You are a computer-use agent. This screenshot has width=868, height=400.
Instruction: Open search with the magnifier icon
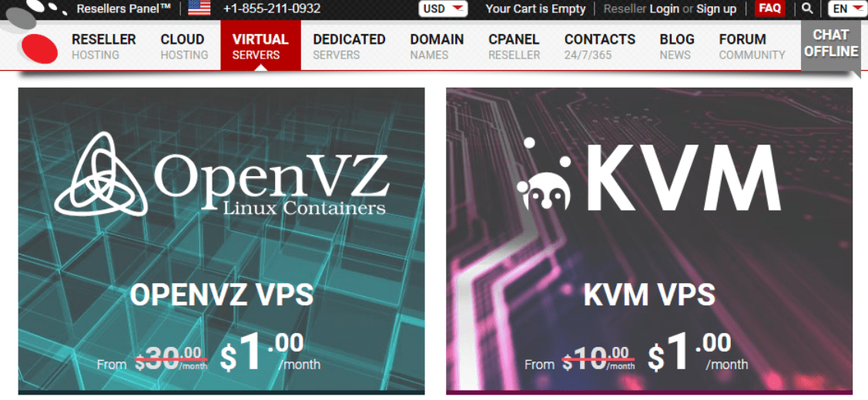click(x=808, y=8)
